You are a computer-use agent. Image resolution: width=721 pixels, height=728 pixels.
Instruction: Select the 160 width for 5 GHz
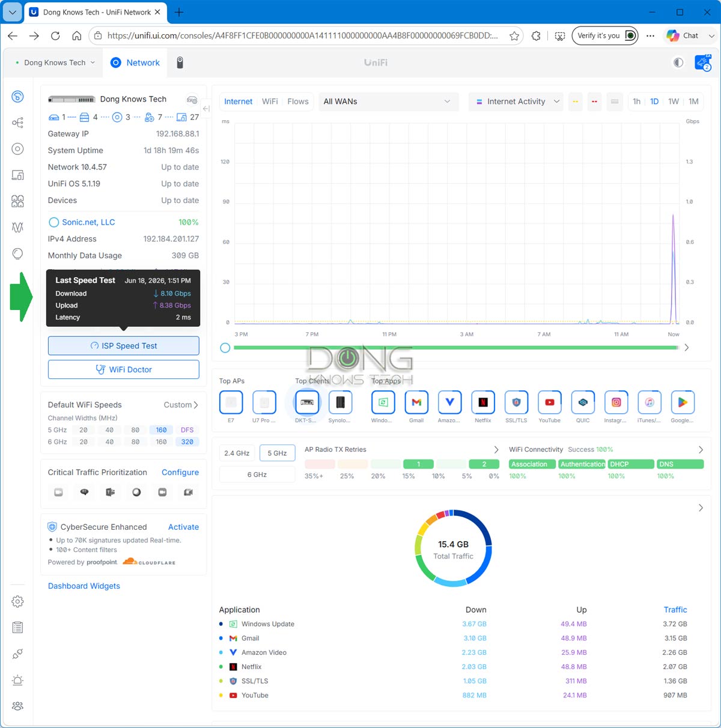pyautogui.click(x=161, y=430)
